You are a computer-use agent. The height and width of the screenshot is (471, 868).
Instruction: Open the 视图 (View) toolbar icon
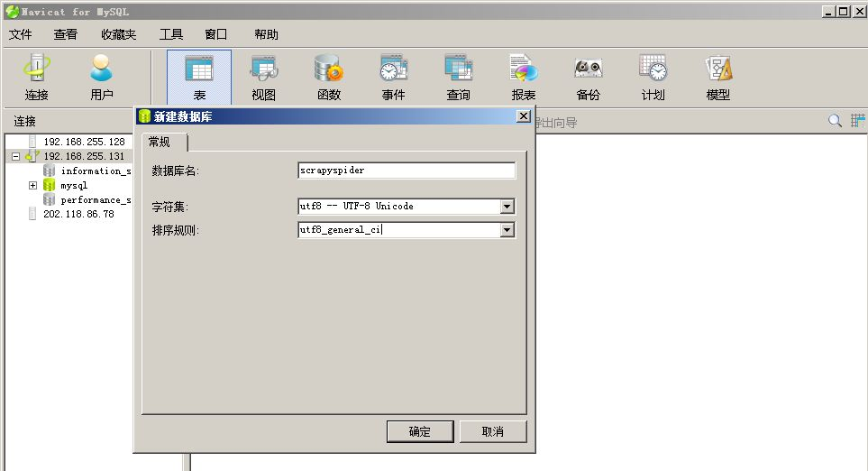pos(263,77)
